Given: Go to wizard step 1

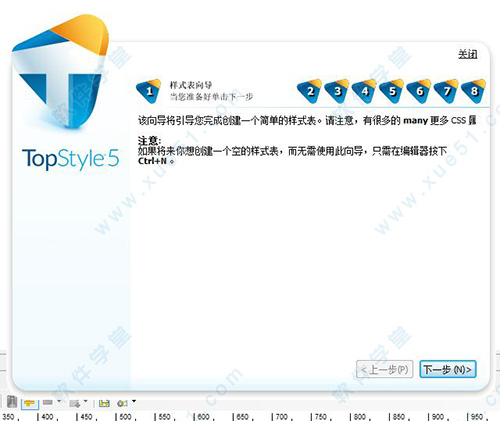Looking at the screenshot, I should [x=149, y=91].
